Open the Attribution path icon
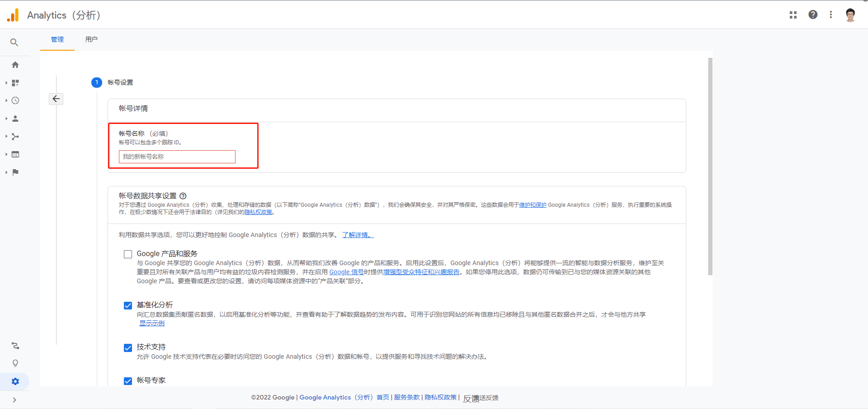This screenshot has height=409, width=868. (x=15, y=346)
